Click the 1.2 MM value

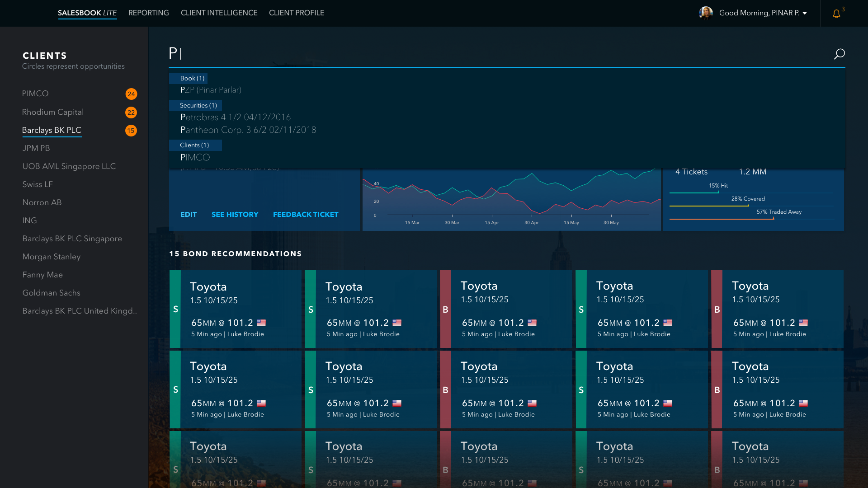click(x=753, y=172)
